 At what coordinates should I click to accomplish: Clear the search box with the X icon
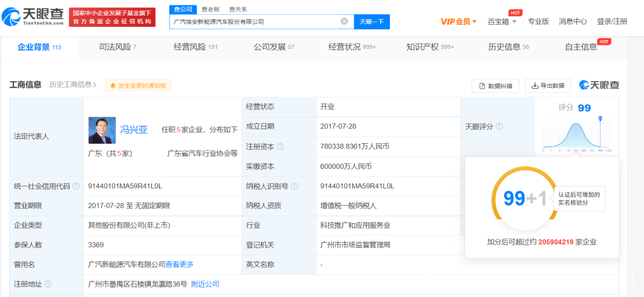(344, 21)
